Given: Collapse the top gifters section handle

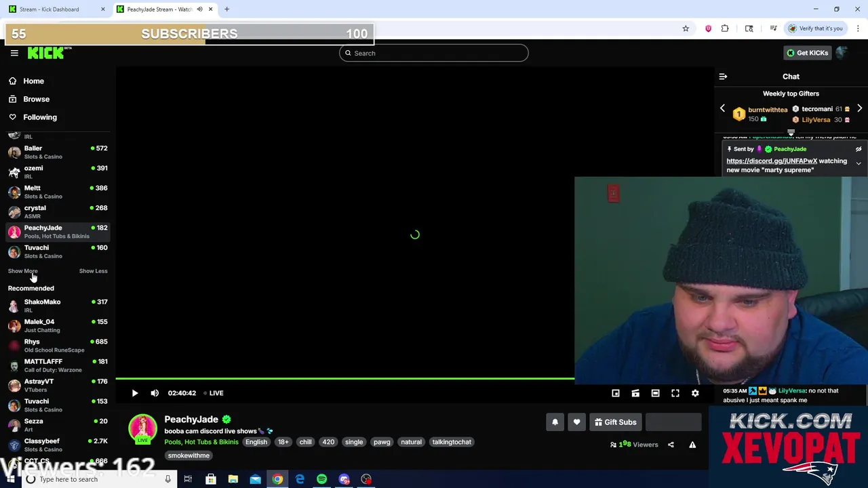Looking at the screenshot, I should [791, 133].
